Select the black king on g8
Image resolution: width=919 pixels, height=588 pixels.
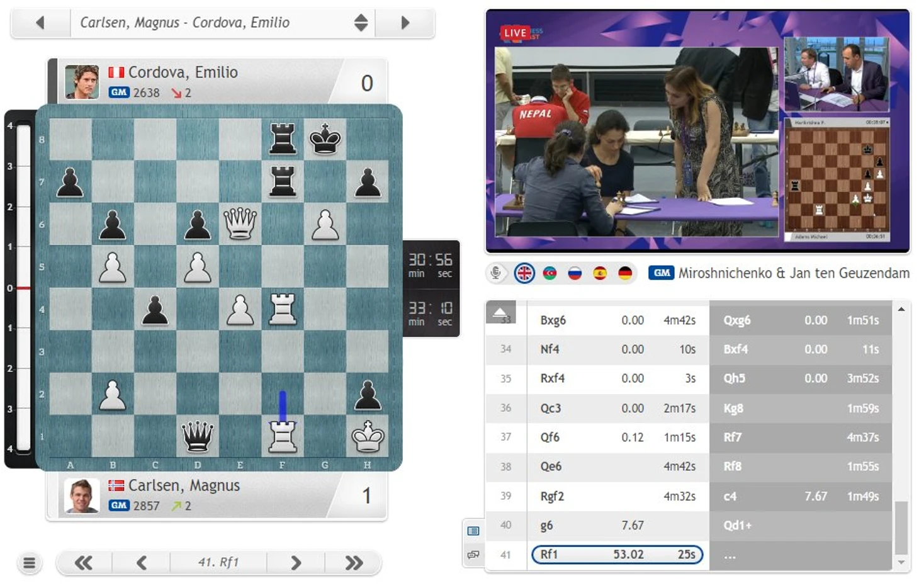coord(325,139)
